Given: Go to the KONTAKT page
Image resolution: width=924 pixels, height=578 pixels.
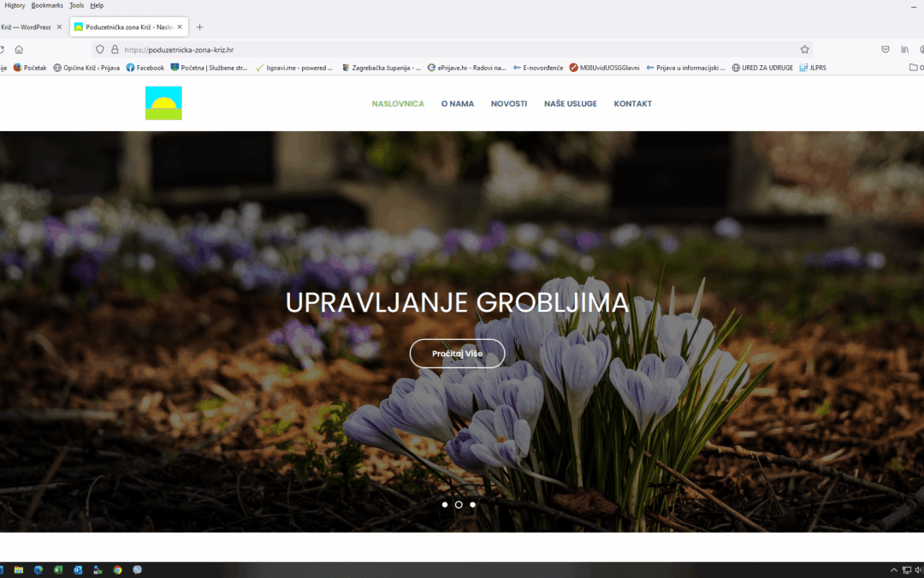Looking at the screenshot, I should click(x=632, y=104).
